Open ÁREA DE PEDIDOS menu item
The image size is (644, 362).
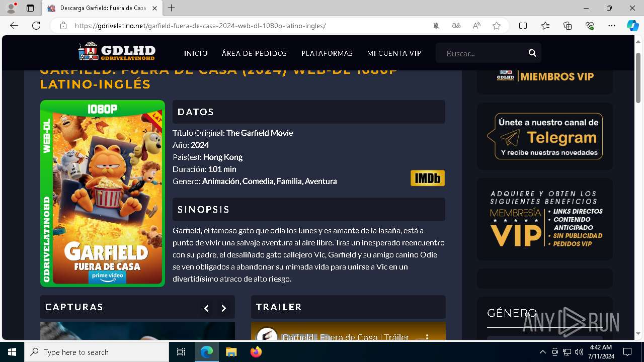pyautogui.click(x=254, y=53)
